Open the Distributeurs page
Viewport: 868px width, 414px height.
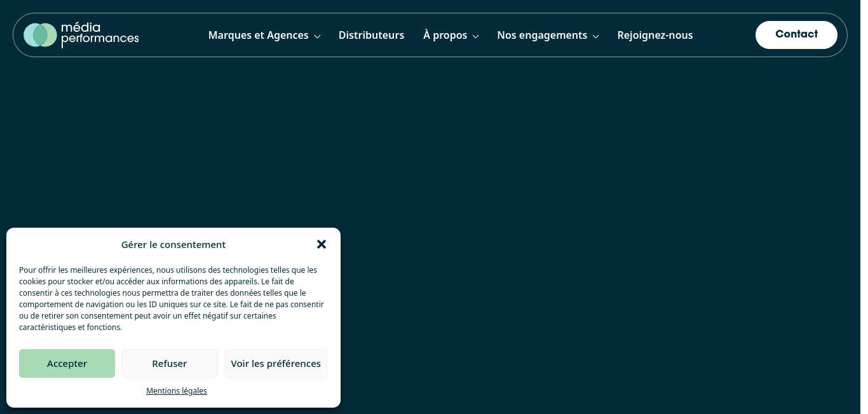click(371, 36)
